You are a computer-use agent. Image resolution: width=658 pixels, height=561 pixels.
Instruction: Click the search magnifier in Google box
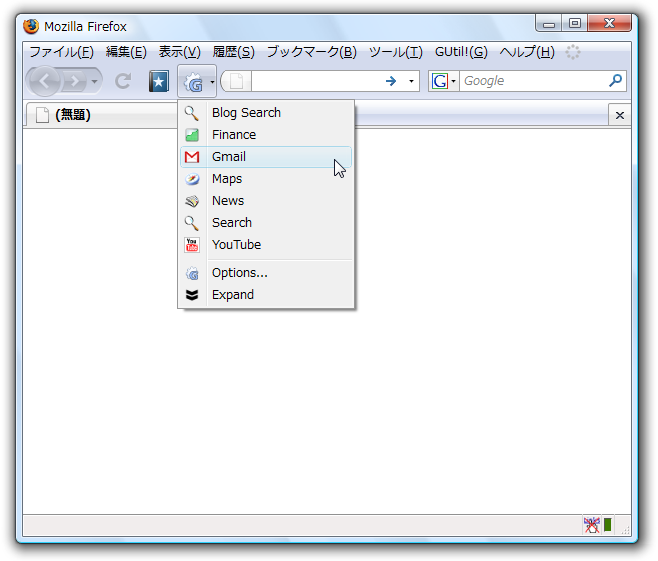click(x=616, y=80)
